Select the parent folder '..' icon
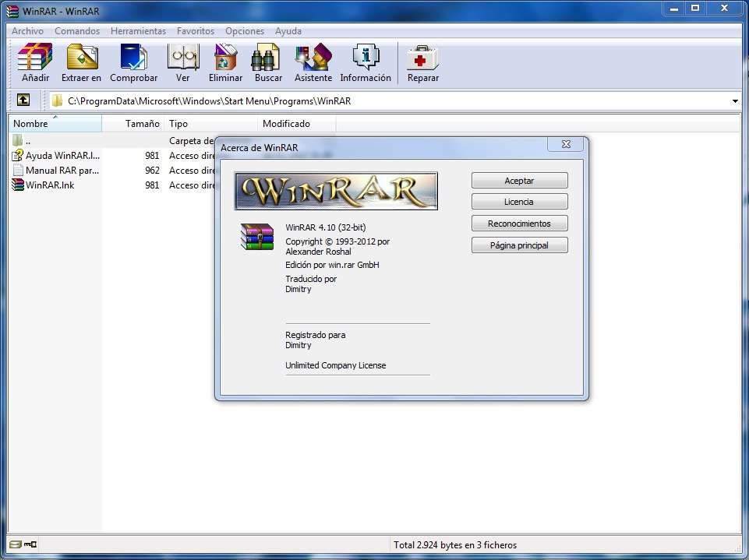Viewport: 749px width, 560px height. coord(18,140)
